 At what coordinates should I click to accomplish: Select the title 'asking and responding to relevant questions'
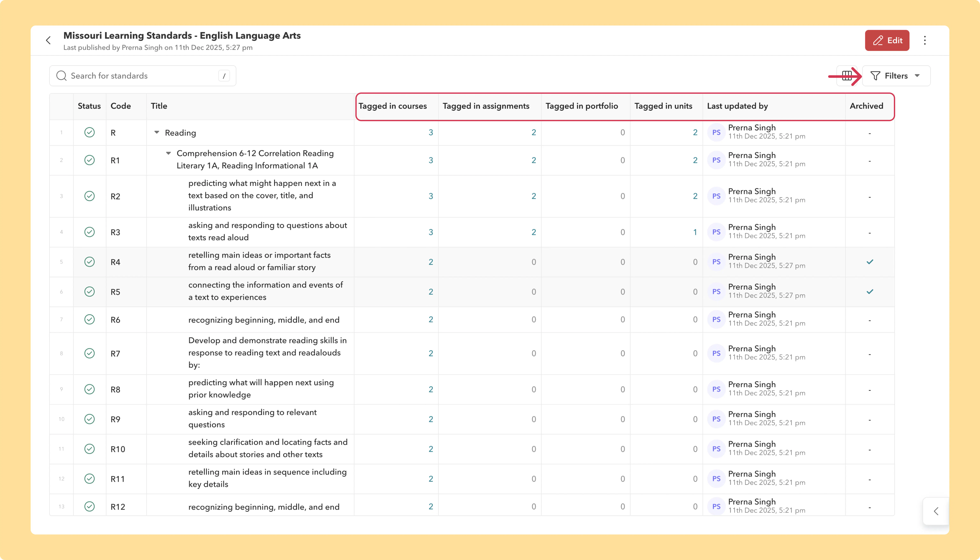point(252,418)
